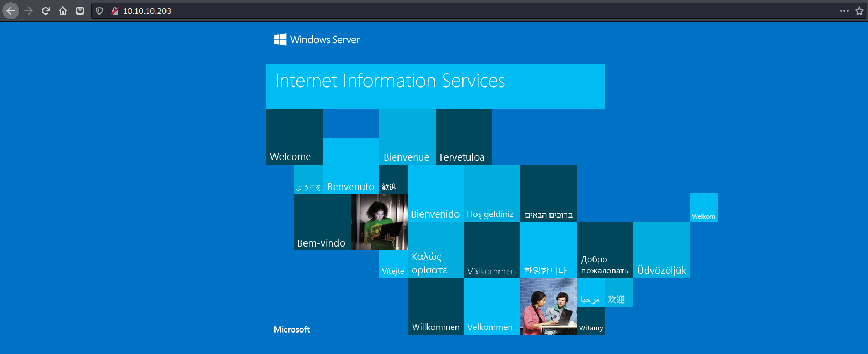Click the Willkommen tile
Viewport: 868px width, 354px height.
tap(436, 306)
